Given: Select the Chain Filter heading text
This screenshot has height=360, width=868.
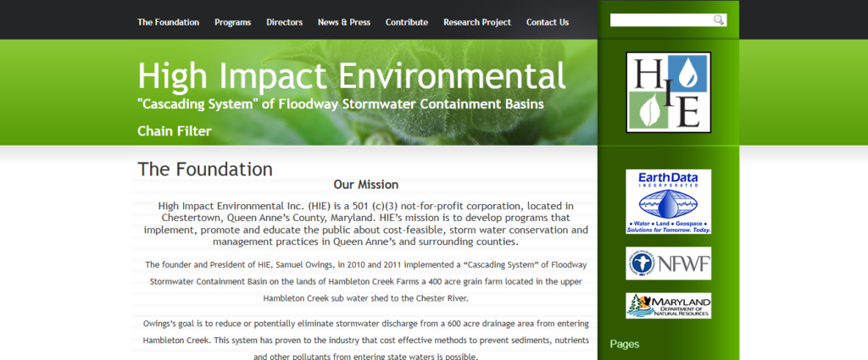Looking at the screenshot, I should pos(174,131).
